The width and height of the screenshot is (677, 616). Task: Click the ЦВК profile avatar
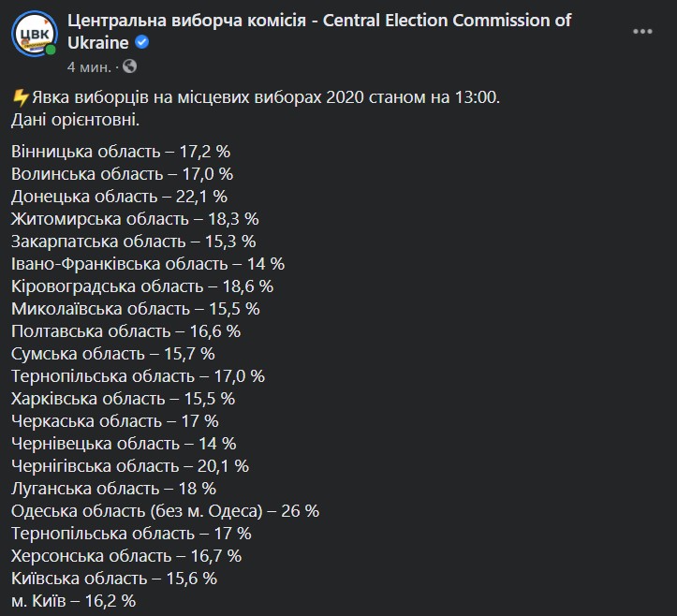coord(34,34)
